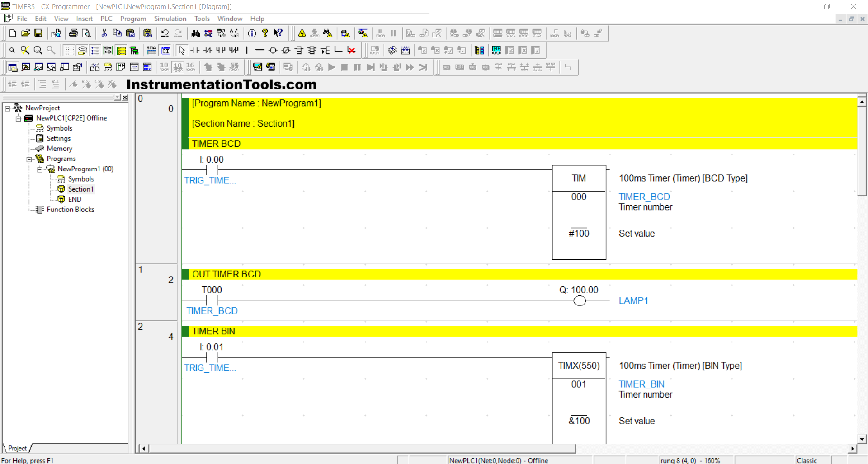This screenshot has width=868, height=464.
Task: Click the red X delete line tool
Action: 351,50
